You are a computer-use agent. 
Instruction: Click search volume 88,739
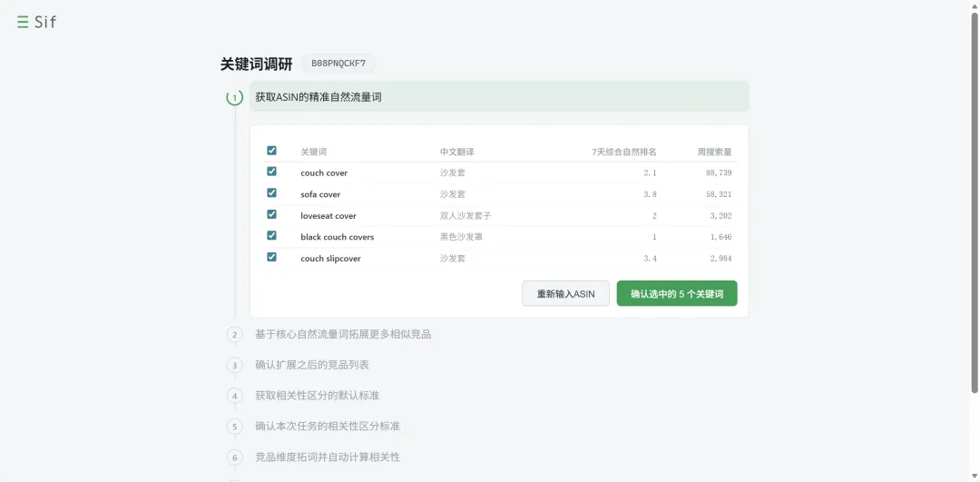tap(717, 173)
